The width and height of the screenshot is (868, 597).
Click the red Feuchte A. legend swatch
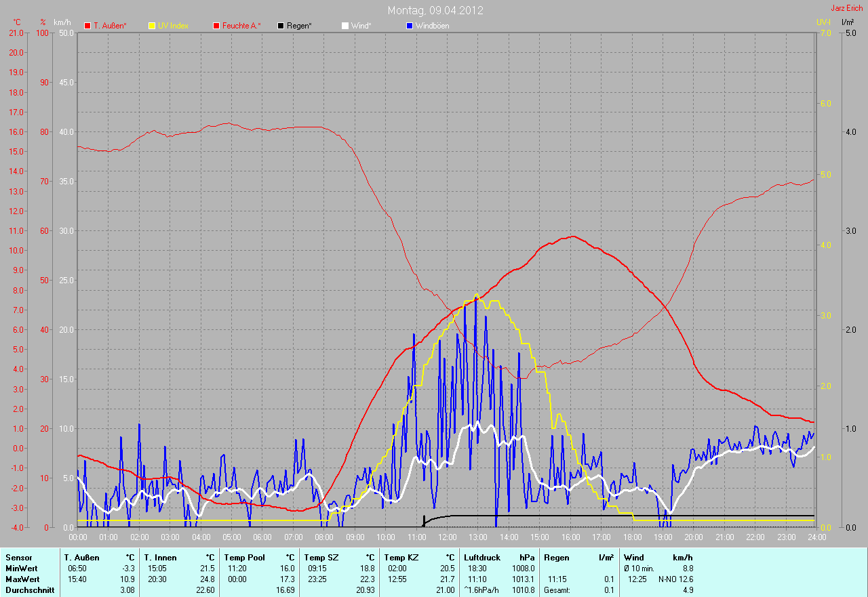point(216,26)
